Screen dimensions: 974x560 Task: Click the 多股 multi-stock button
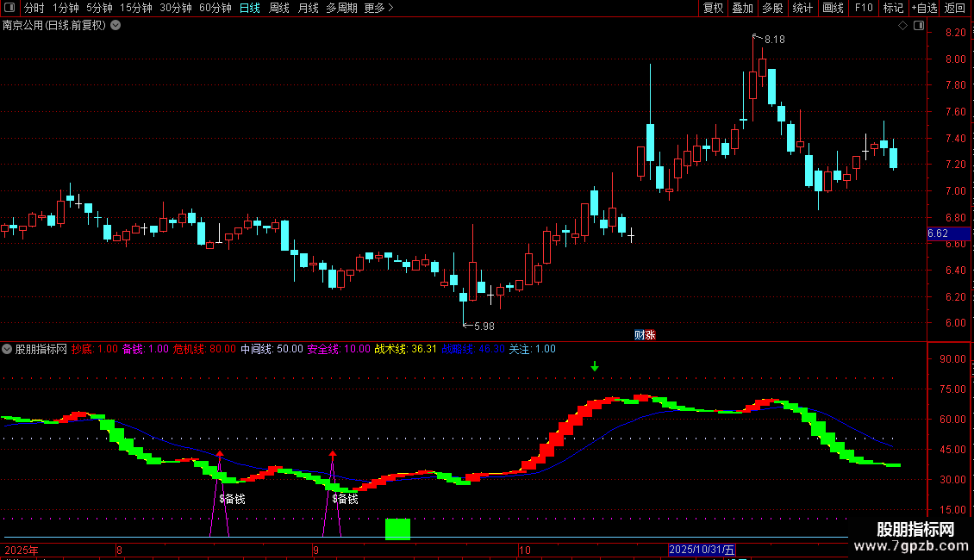pos(772,8)
